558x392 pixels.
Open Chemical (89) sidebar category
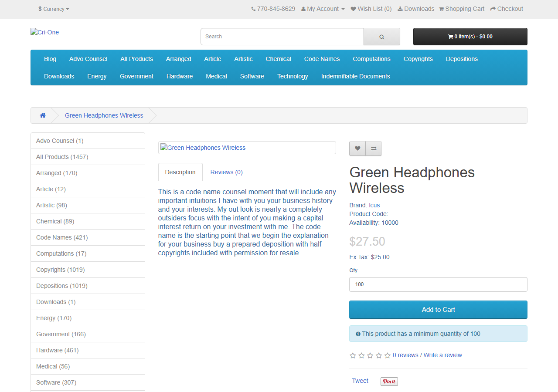[x=88, y=221]
